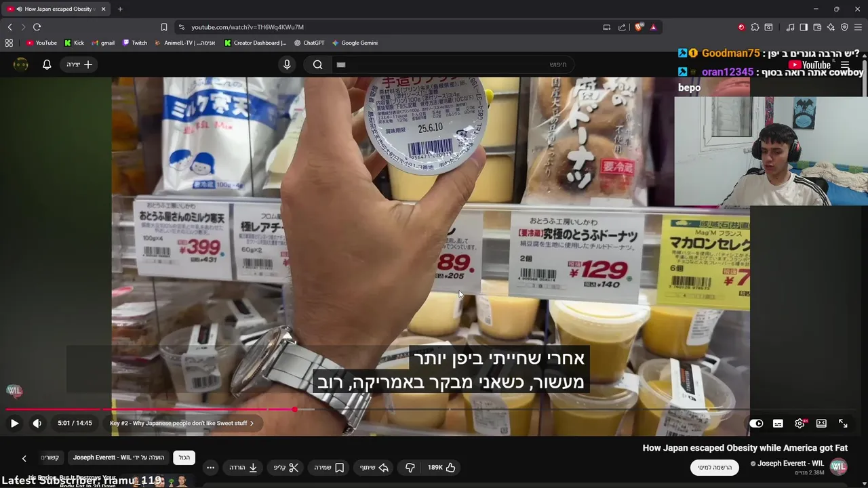Start voice search with the microphone icon

tap(287, 64)
